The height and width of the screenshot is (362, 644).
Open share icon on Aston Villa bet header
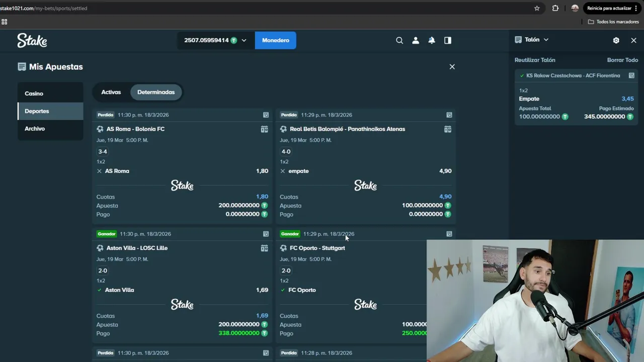pyautogui.click(x=266, y=234)
